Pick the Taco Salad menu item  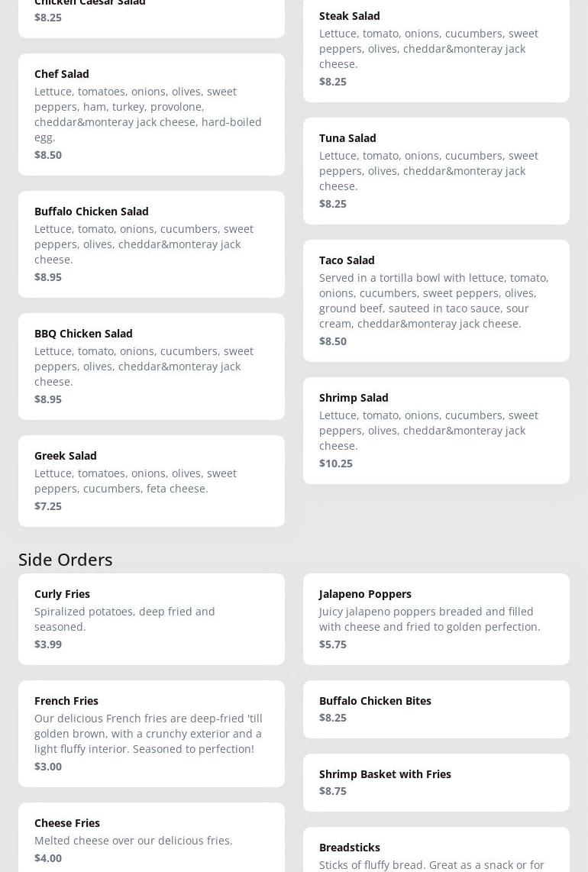[436, 301]
